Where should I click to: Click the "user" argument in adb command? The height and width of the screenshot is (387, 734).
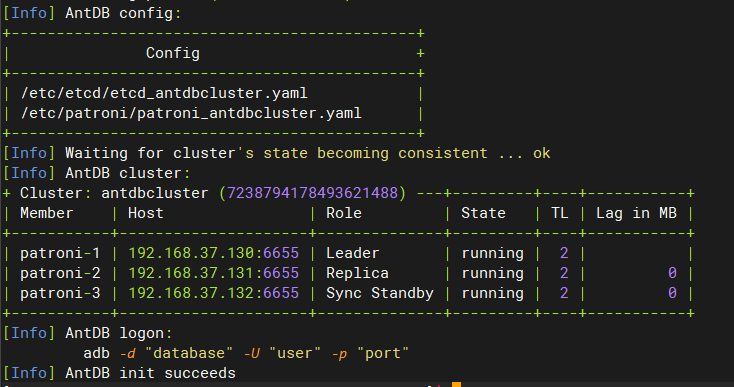tap(294, 353)
